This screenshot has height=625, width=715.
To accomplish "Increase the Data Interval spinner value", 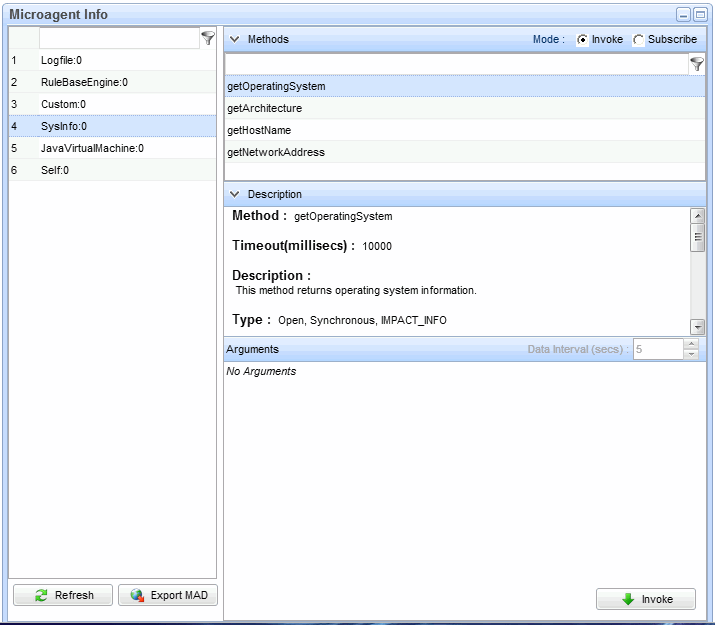I will coord(691,344).
